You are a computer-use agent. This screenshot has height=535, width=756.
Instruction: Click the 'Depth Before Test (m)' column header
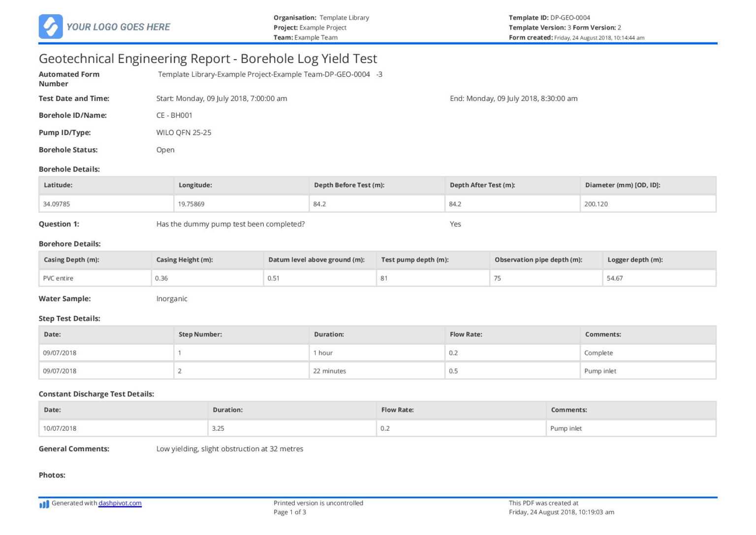click(350, 185)
